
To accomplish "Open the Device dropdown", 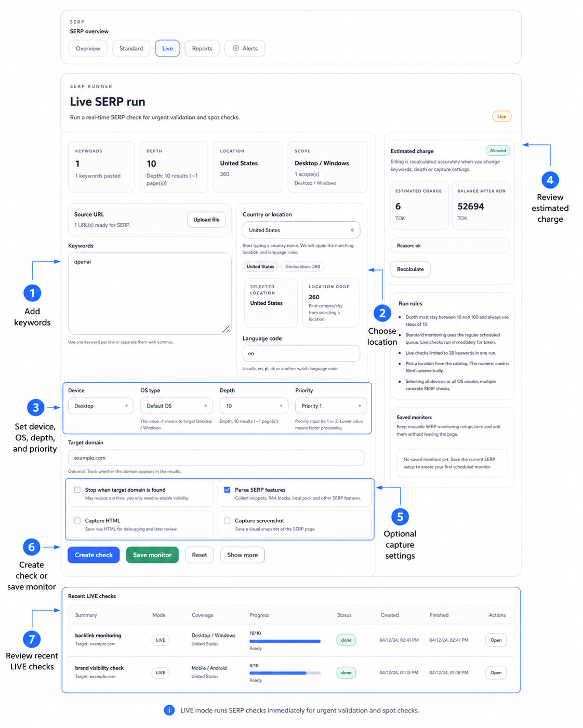I will [101, 406].
